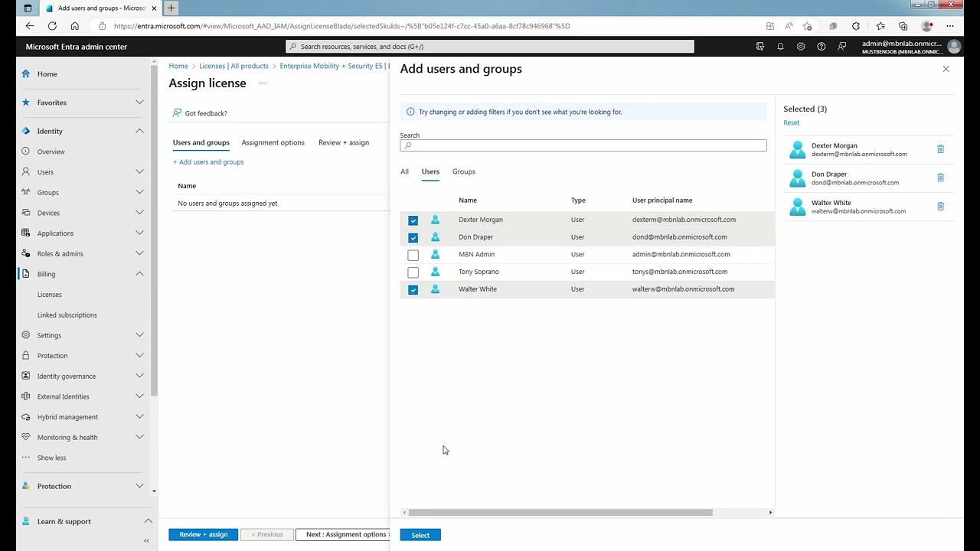
Task: Collapse the Learn & support chevron
Action: pos(148,521)
